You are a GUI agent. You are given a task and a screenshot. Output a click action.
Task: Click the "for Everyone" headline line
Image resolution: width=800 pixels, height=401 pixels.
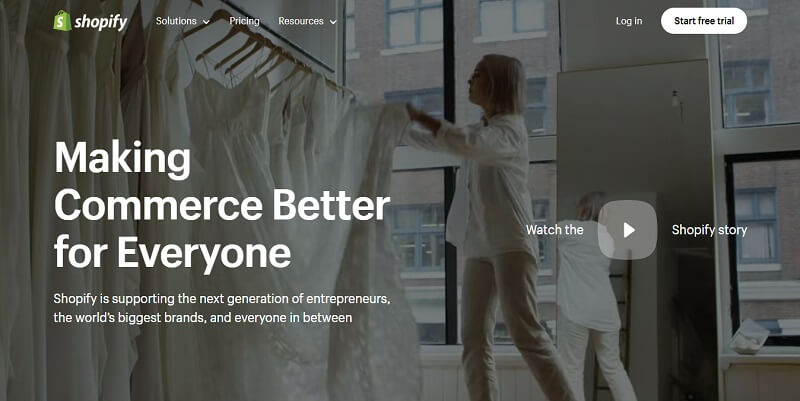tap(172, 252)
